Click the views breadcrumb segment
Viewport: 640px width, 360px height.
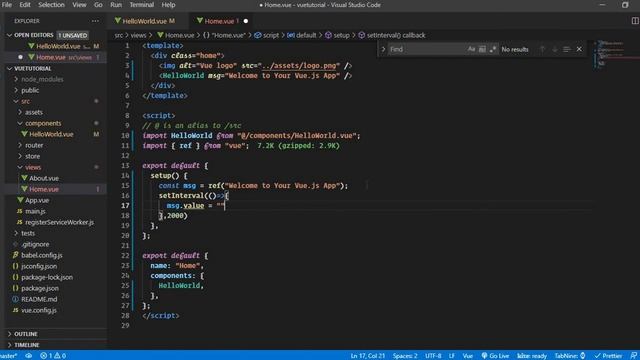[x=138, y=36]
